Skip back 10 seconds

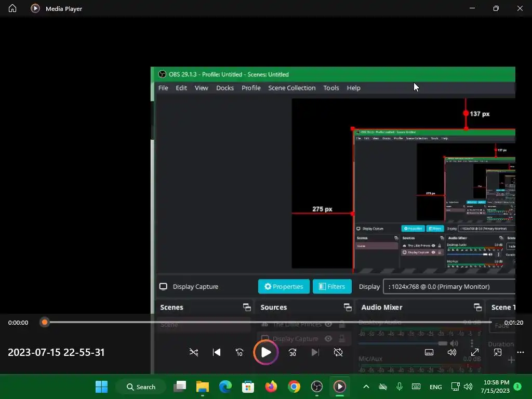click(x=240, y=352)
